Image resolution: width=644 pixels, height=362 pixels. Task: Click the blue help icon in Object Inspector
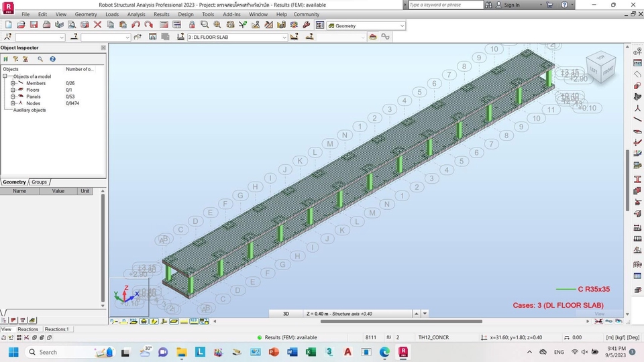click(52, 59)
